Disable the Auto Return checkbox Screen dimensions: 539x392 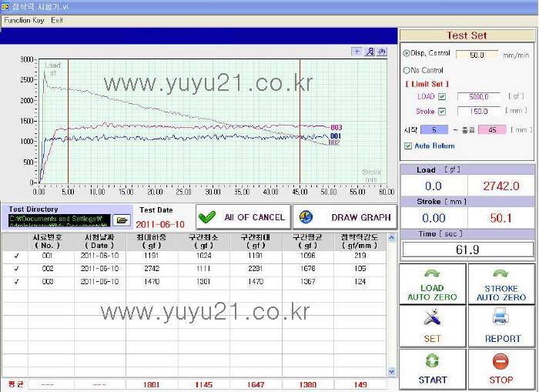pyautogui.click(x=408, y=146)
